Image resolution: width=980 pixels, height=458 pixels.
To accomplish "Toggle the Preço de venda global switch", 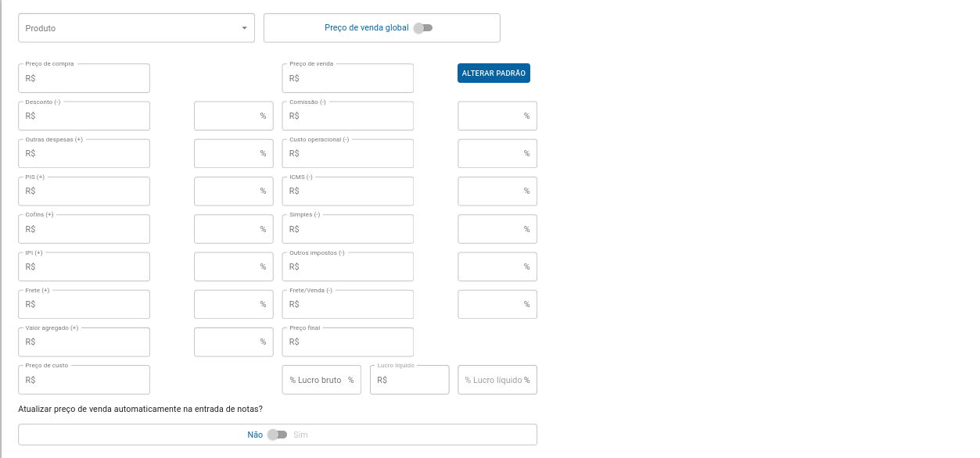I will [423, 28].
